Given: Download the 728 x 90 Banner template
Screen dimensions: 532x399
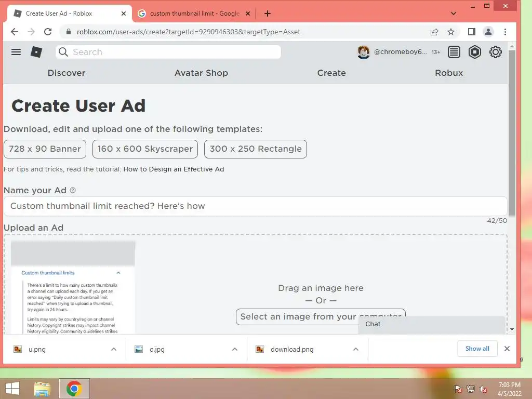Looking at the screenshot, I should (x=45, y=149).
